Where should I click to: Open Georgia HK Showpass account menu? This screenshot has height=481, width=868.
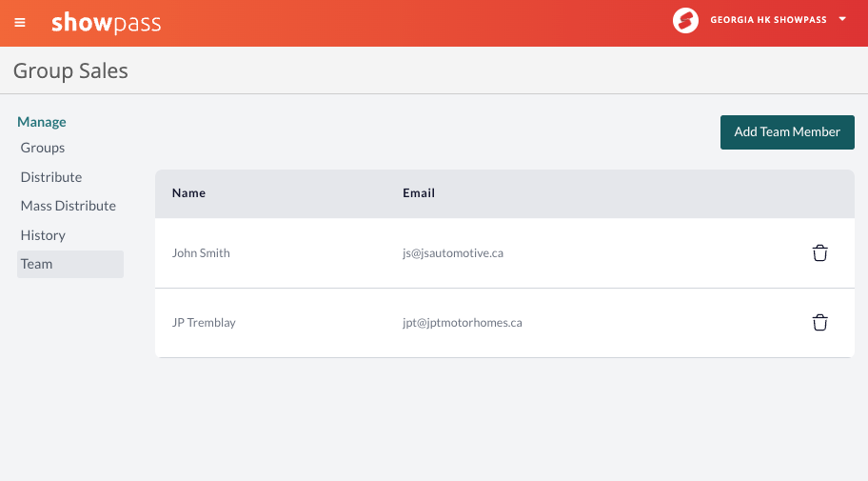[768, 20]
